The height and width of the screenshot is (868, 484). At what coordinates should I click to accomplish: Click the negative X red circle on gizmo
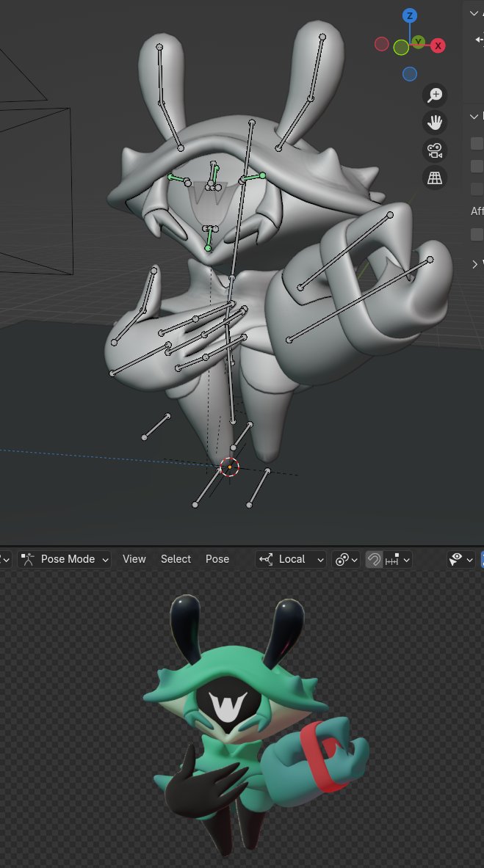(381, 44)
